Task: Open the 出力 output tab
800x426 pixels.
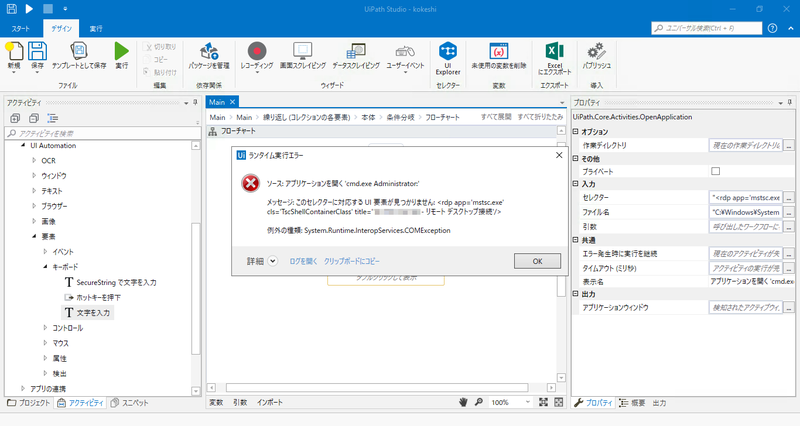Action: pos(659,403)
